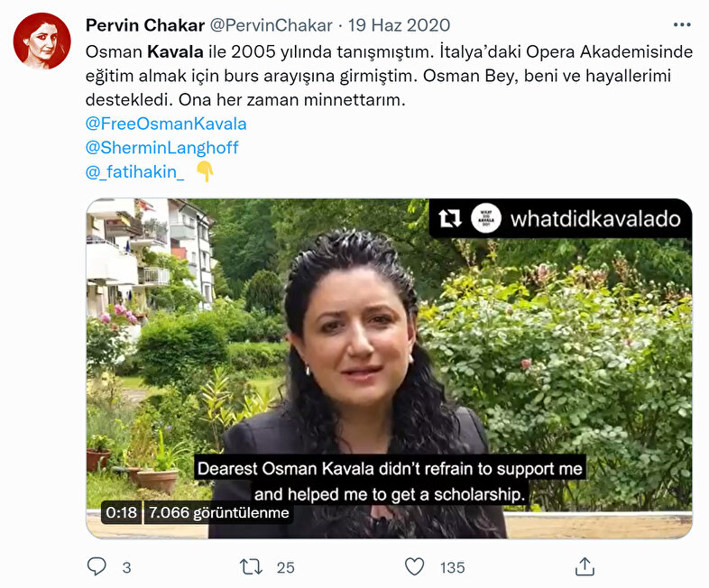This screenshot has width=709, height=588.
Task: Click the like count 135
Action: coord(452,567)
